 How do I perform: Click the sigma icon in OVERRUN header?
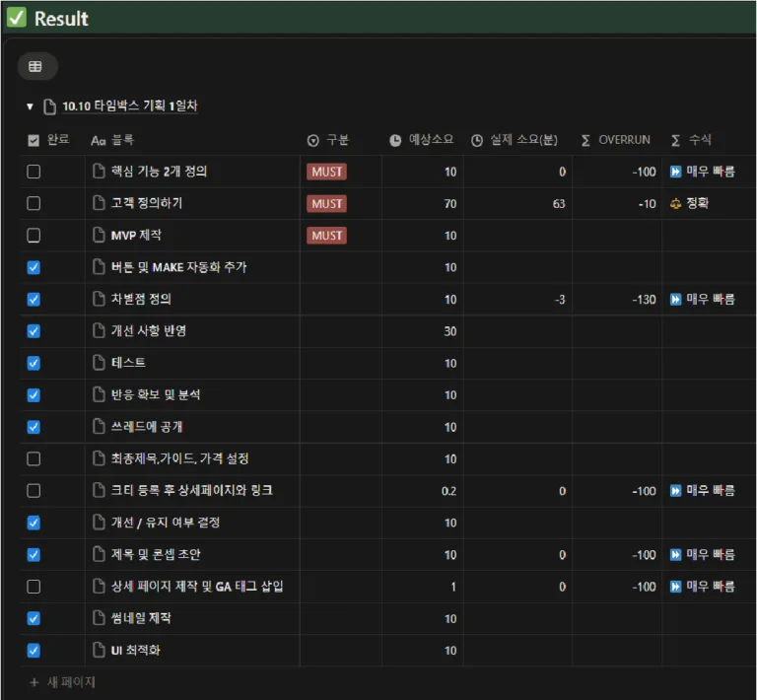coord(585,140)
